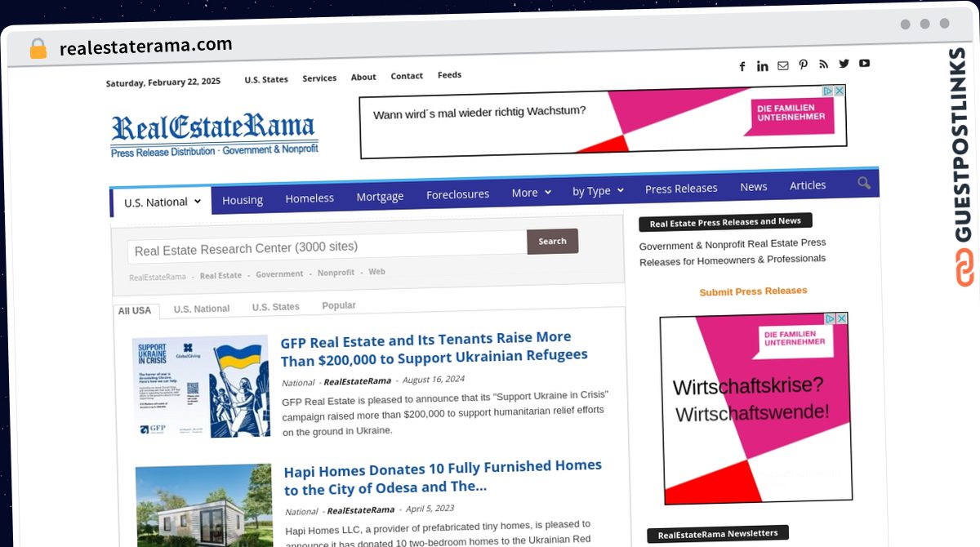Open the Twitter social icon
Screen dimensions: 980x547
(844, 64)
